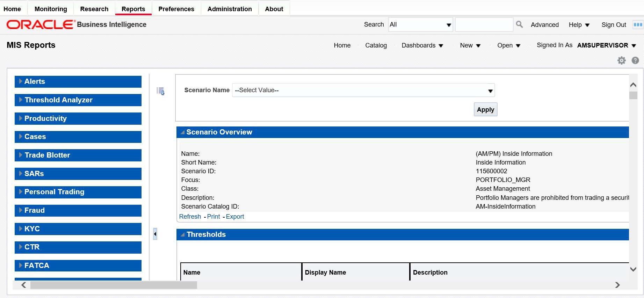This screenshot has width=644, height=298.
Task: Click the search magnifier icon
Action: click(x=519, y=24)
